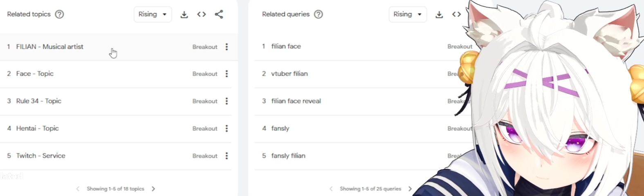Go to next page of topics

click(153, 189)
